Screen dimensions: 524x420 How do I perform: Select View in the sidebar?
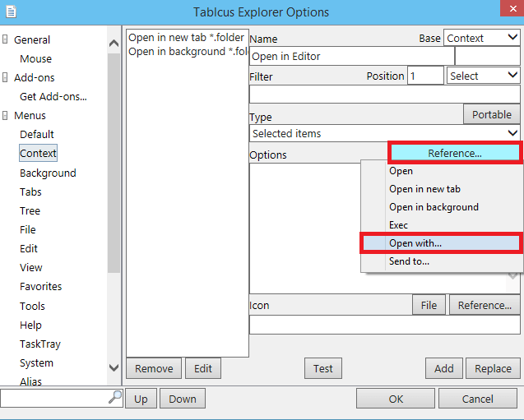pyautogui.click(x=30, y=267)
